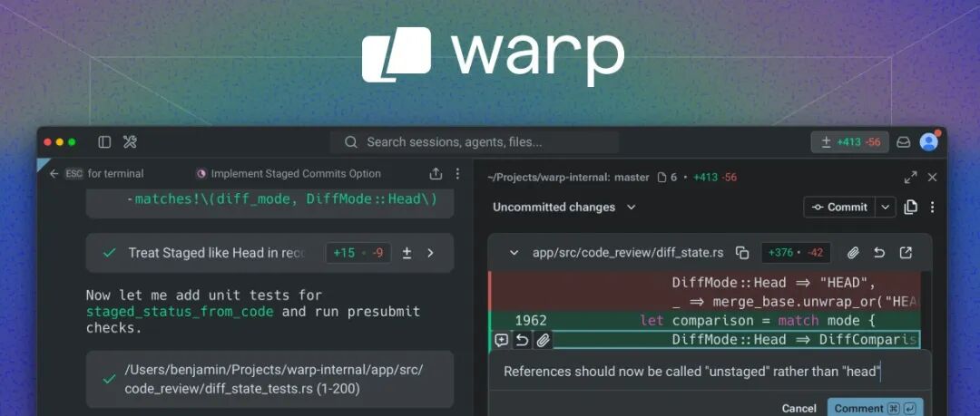Screen dimensions: 980x416
Task: Open the +413 -56 diff summary button
Action: [x=849, y=142]
